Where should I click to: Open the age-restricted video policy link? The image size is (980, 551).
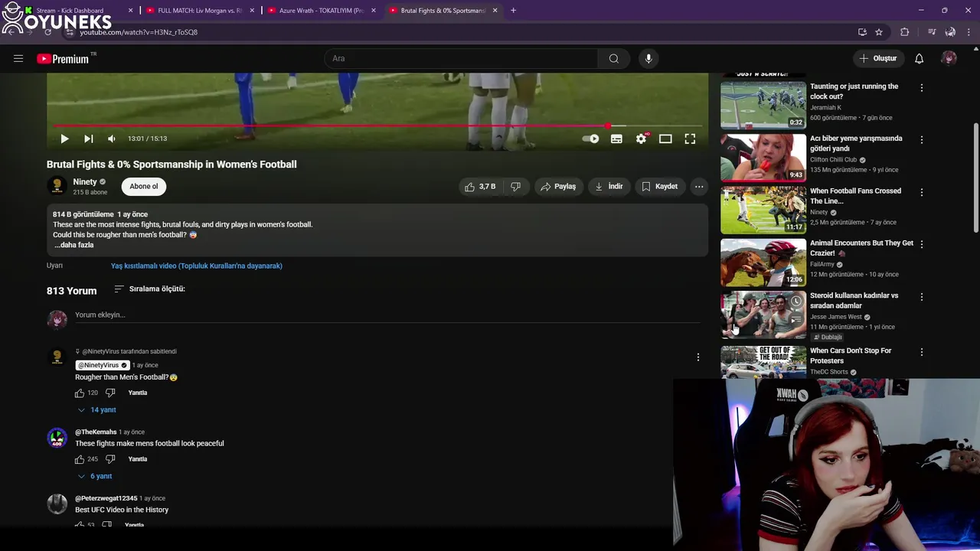[197, 266]
